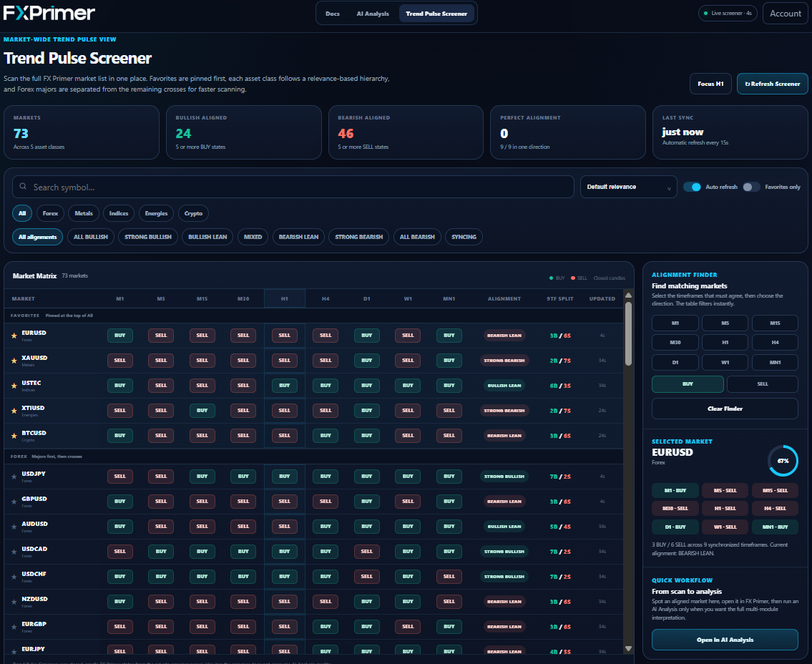The image size is (812, 664).
Task: Open the Default relevance sort dropdown
Action: coord(628,187)
